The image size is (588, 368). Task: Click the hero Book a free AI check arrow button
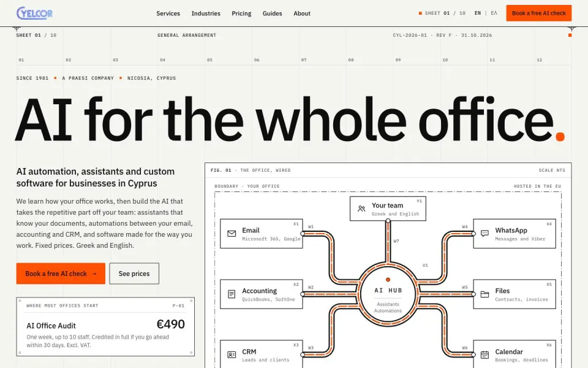click(x=61, y=274)
